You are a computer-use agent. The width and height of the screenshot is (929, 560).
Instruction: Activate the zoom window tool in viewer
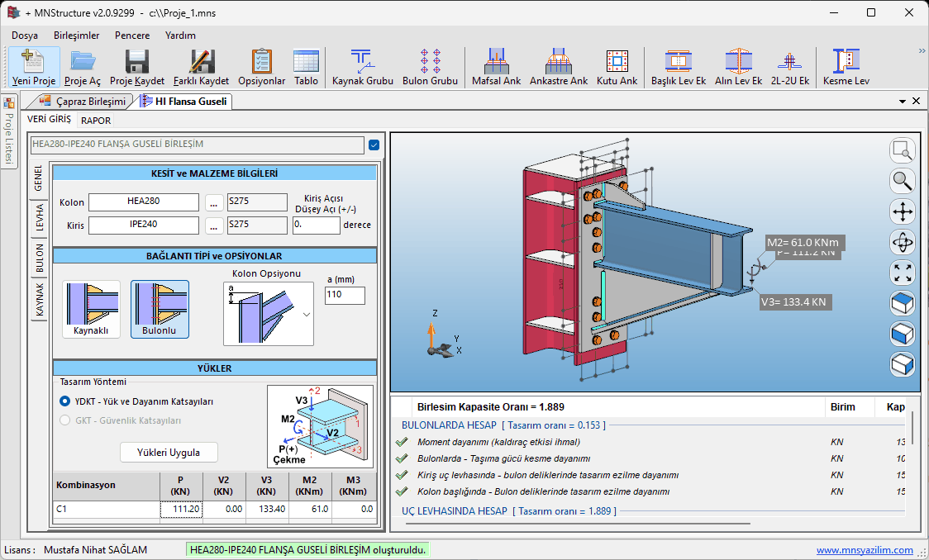point(903,150)
